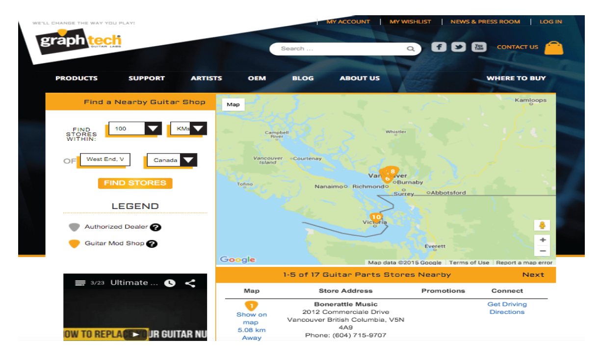Click the video share icon

(x=190, y=283)
